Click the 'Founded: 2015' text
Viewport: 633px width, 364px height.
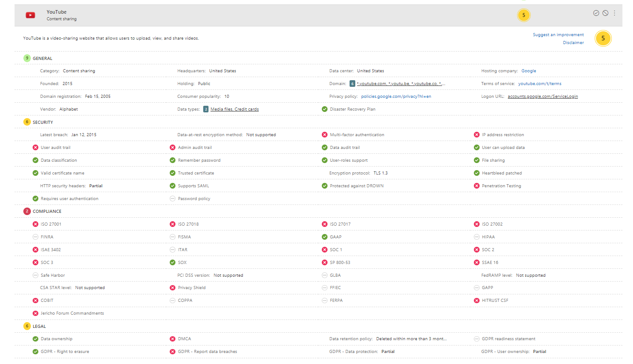tap(56, 84)
